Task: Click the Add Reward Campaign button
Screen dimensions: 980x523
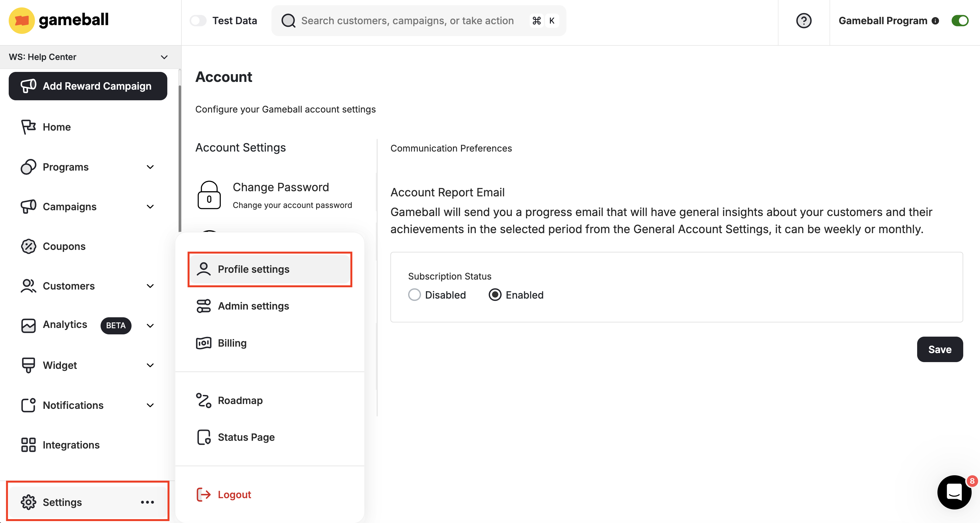Action: tap(88, 86)
